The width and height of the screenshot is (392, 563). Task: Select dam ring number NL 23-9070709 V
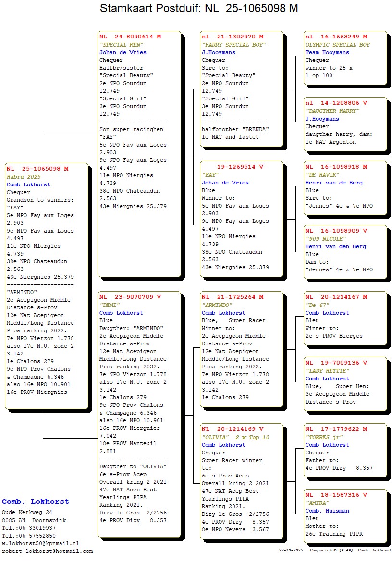[x=130, y=297]
